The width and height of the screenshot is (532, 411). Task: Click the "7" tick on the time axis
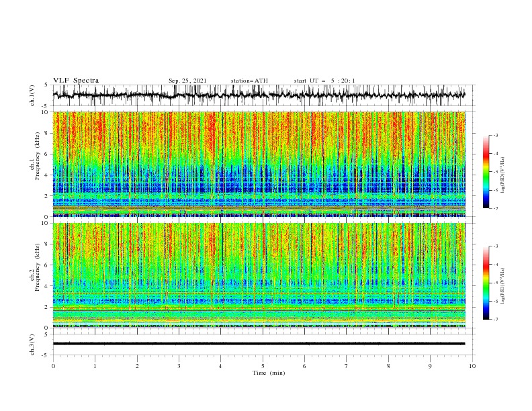point(347,366)
